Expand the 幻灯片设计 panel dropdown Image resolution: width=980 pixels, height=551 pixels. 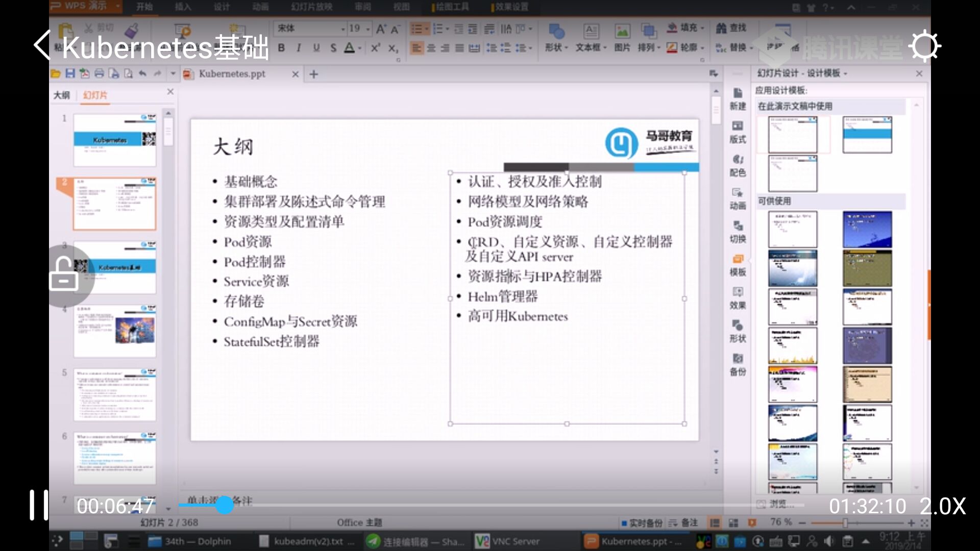[845, 74]
